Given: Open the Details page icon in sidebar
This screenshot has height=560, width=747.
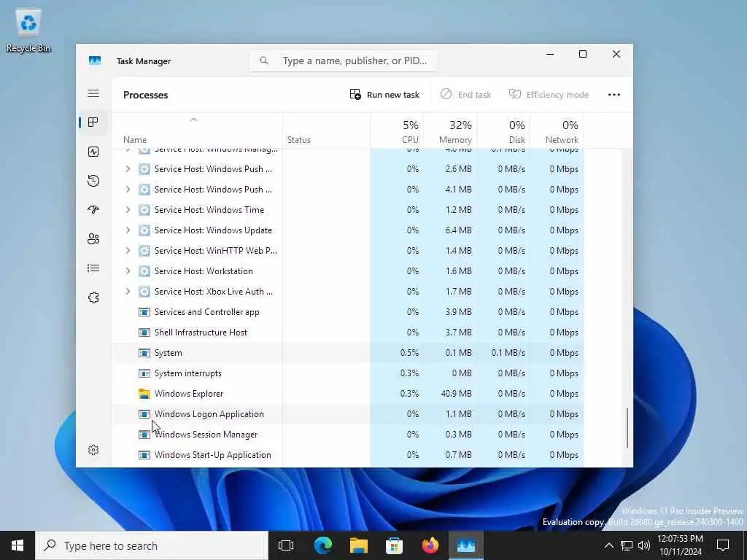Looking at the screenshot, I should (x=93, y=268).
